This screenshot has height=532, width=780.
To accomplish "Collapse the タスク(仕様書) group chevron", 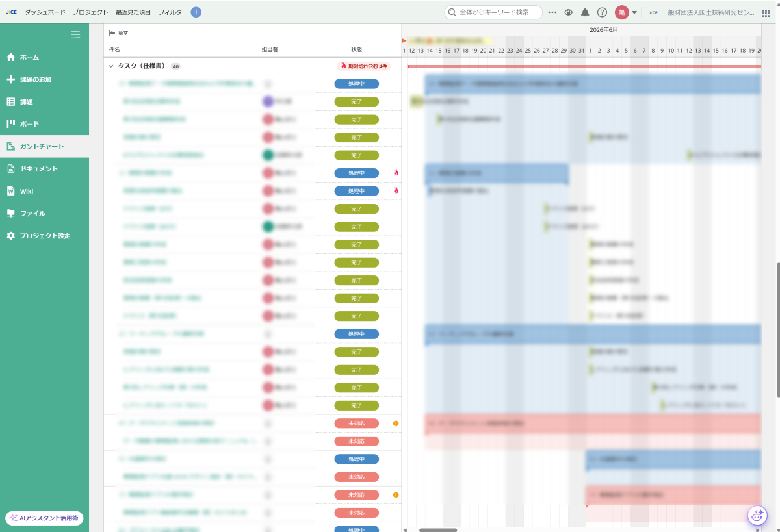I will click(111, 66).
